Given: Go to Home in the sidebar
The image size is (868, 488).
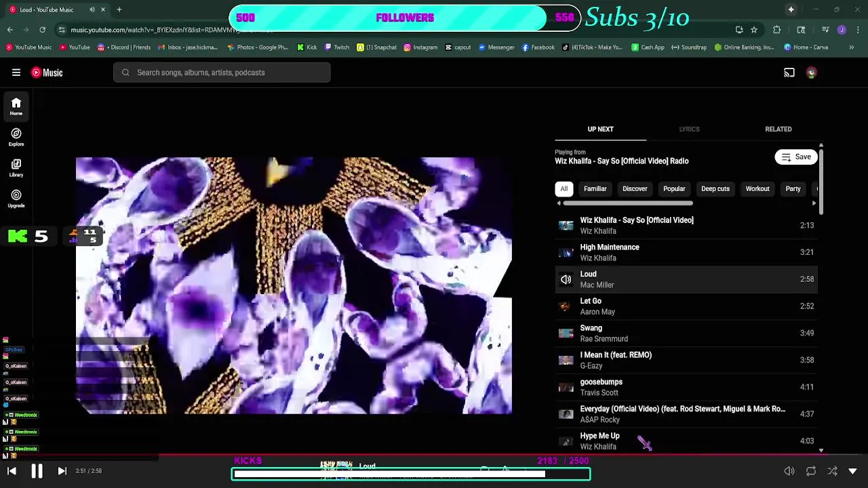Looking at the screenshot, I should click(16, 106).
